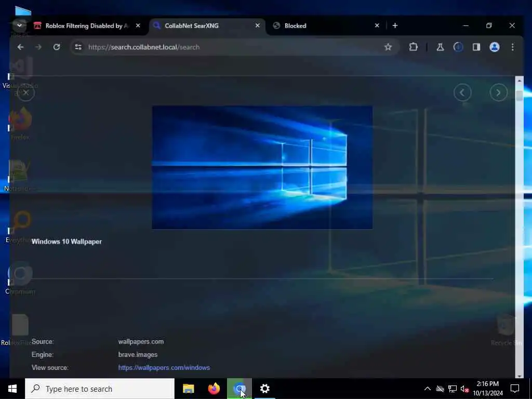Bookmark this page with the star icon
This screenshot has width=532, height=399.
click(x=388, y=47)
